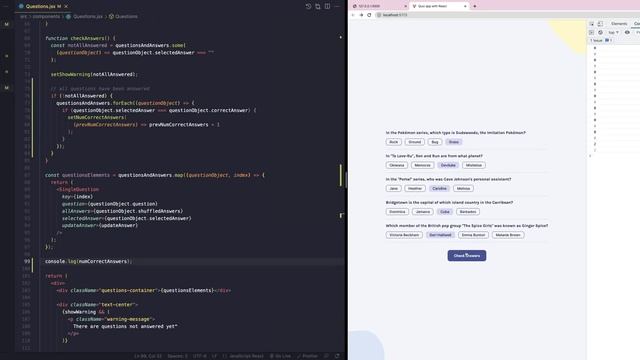Image resolution: width=640 pixels, height=360 pixels.
Task: Select the Caroline answer
Action: [x=439, y=189]
